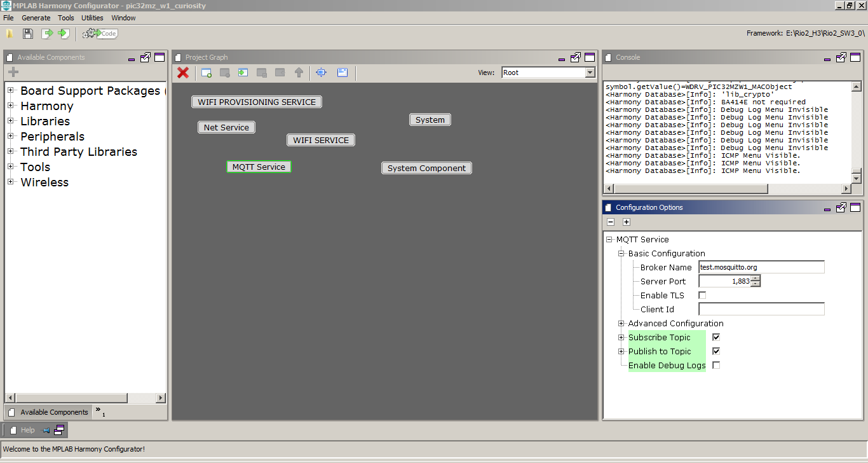Open the Tools menu in menu bar

point(66,18)
